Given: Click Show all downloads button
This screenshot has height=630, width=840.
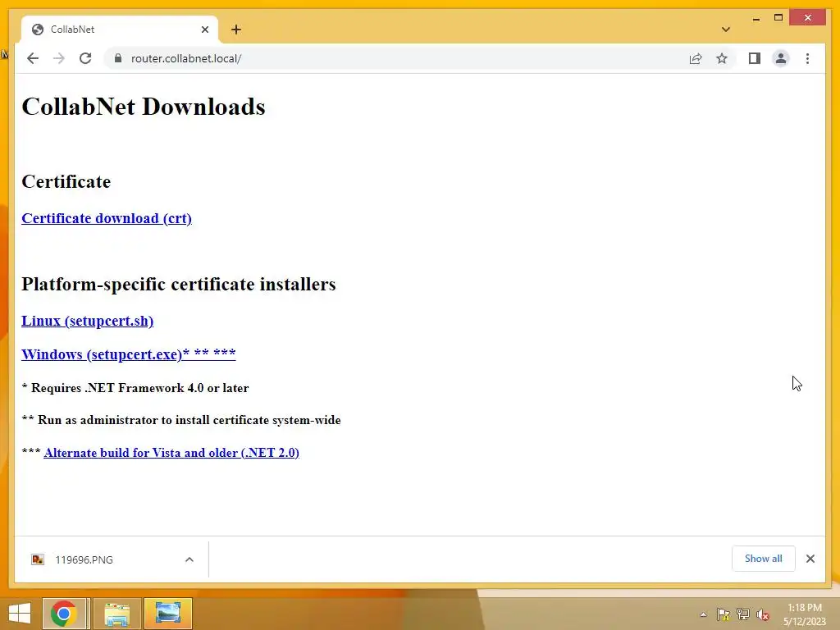Looking at the screenshot, I should coord(764,559).
